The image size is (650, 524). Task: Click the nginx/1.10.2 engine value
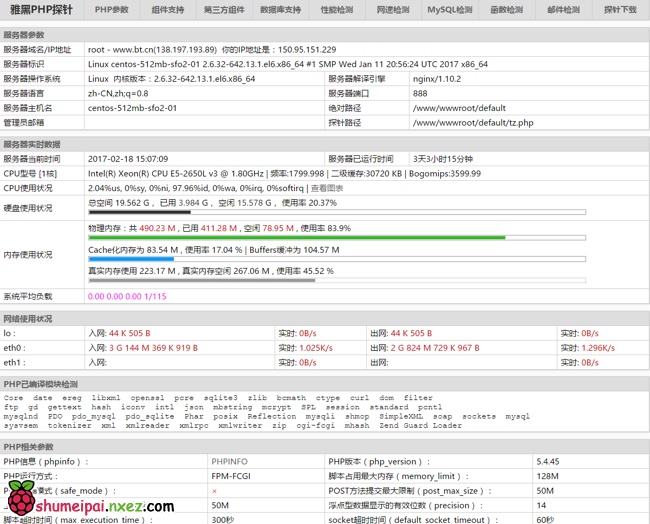(437, 79)
